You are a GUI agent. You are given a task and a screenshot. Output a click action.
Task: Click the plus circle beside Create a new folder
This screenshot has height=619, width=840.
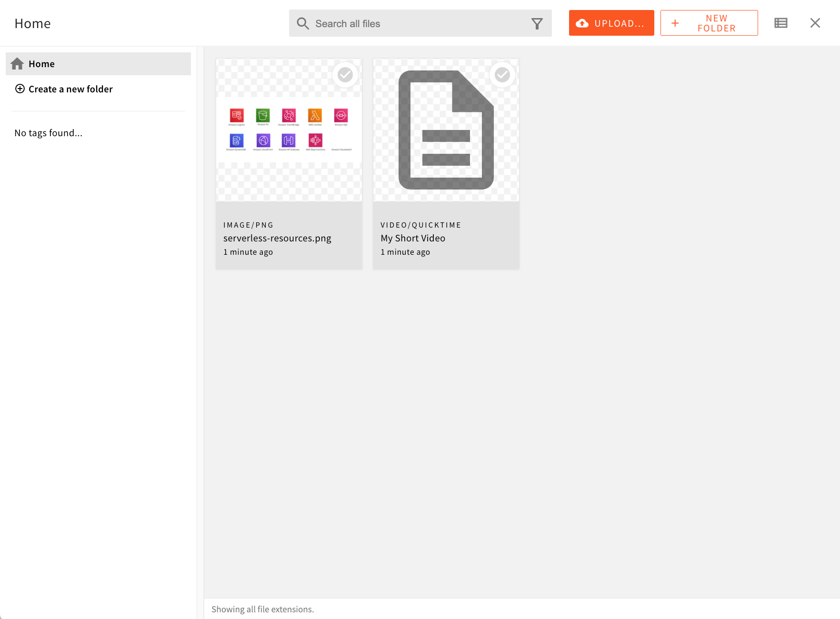[20, 89]
